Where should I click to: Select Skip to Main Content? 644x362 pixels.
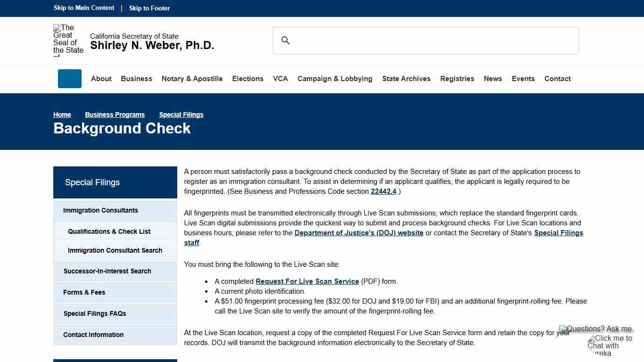[83, 8]
